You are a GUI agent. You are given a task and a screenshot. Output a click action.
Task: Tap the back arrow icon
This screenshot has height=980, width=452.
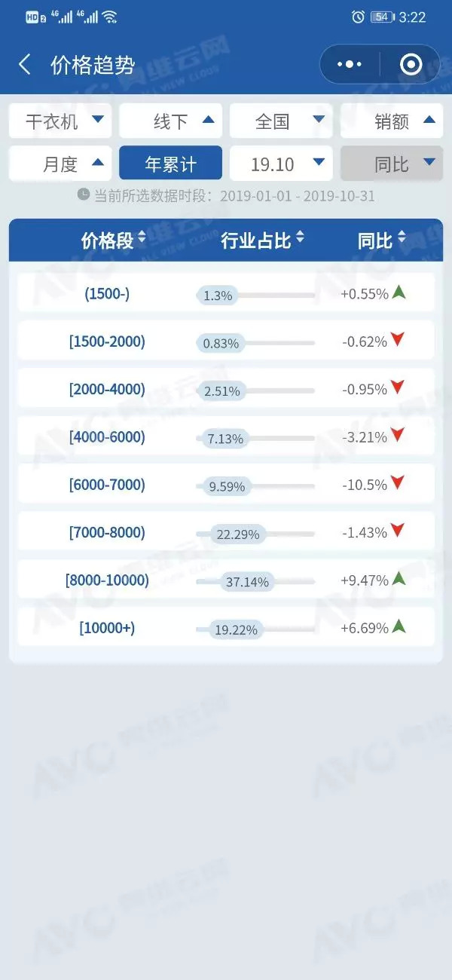point(25,65)
